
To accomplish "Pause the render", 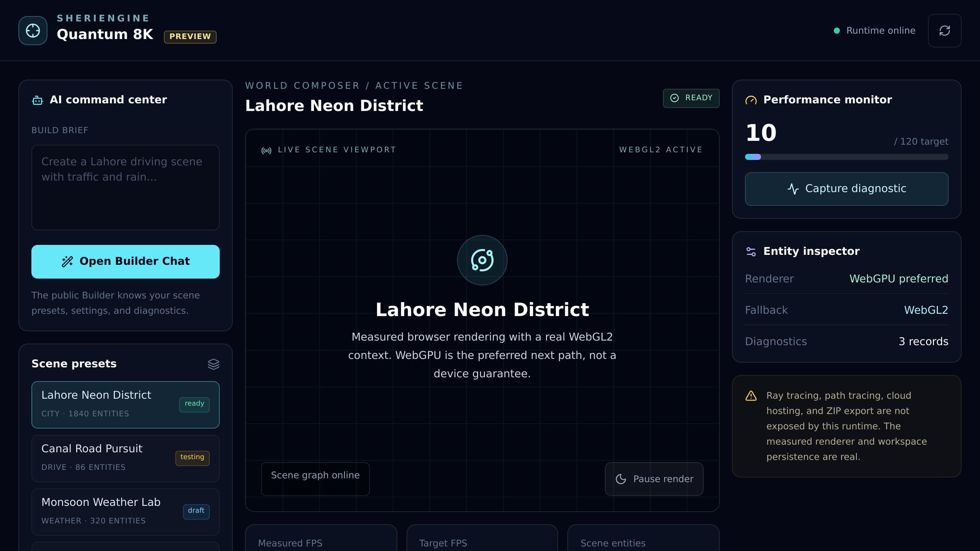I will [x=654, y=479].
